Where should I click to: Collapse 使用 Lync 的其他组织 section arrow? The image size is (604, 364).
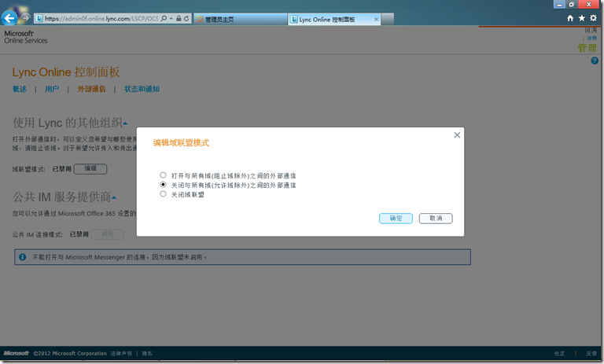(x=125, y=123)
